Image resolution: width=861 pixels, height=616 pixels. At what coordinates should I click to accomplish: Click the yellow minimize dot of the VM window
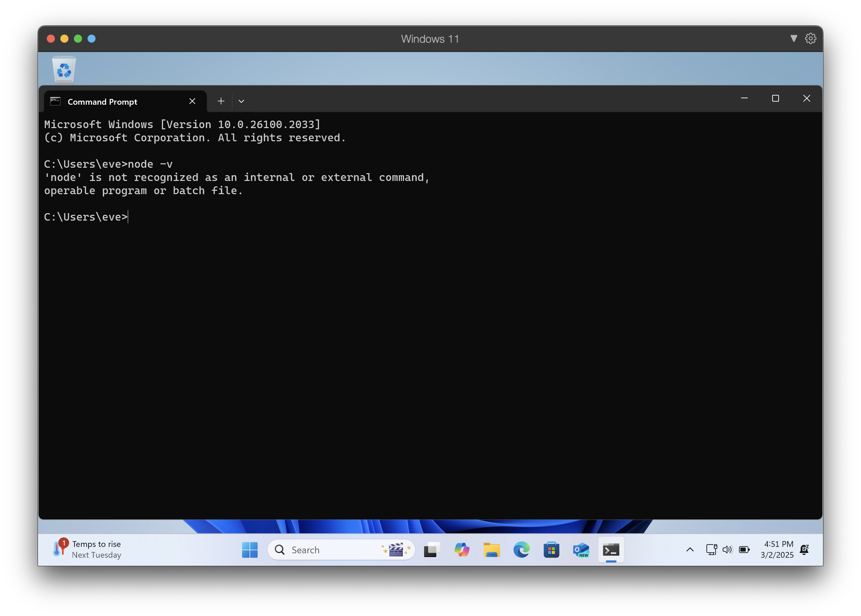(x=64, y=39)
